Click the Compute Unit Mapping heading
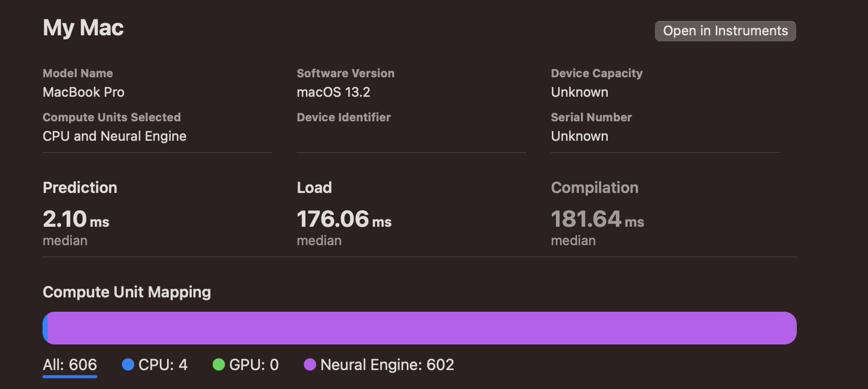The image size is (868, 389). click(127, 292)
